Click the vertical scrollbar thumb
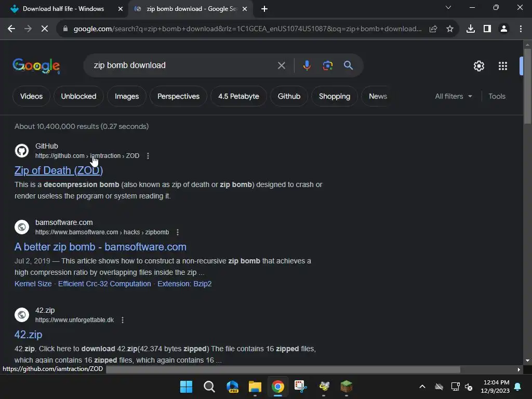The width and height of the screenshot is (532, 399). point(527,86)
